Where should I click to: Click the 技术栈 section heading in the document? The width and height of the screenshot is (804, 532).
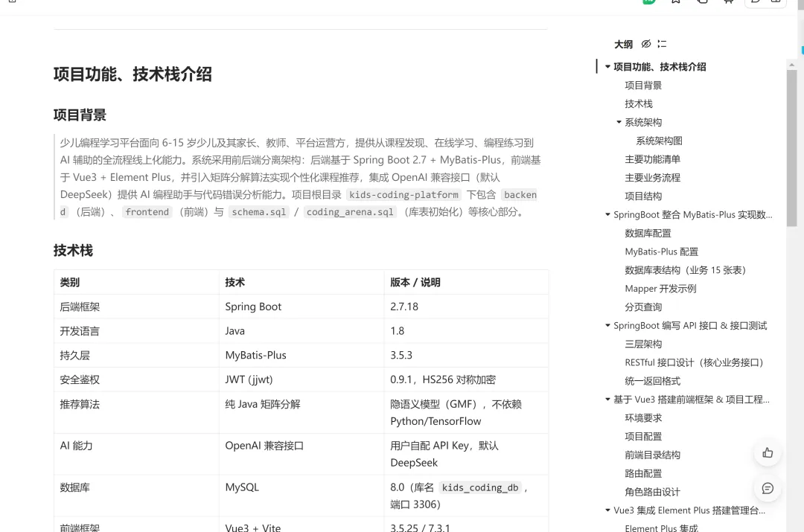point(73,251)
